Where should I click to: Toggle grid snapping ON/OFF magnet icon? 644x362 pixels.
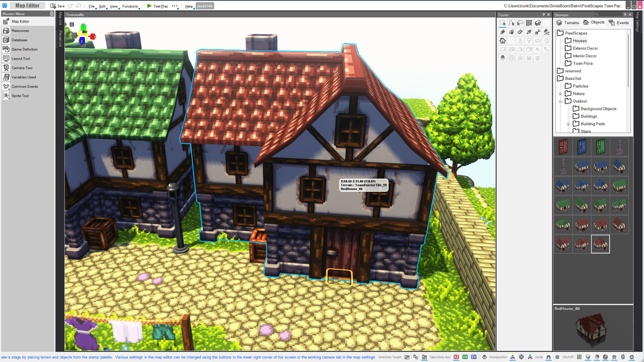[x=548, y=357]
